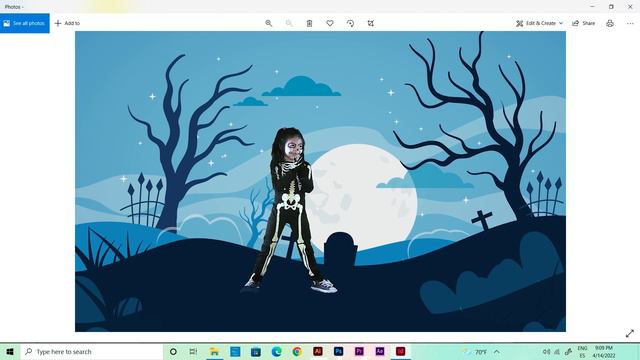
Task: Open Cortana circle icon in taskbar
Action: click(x=173, y=351)
